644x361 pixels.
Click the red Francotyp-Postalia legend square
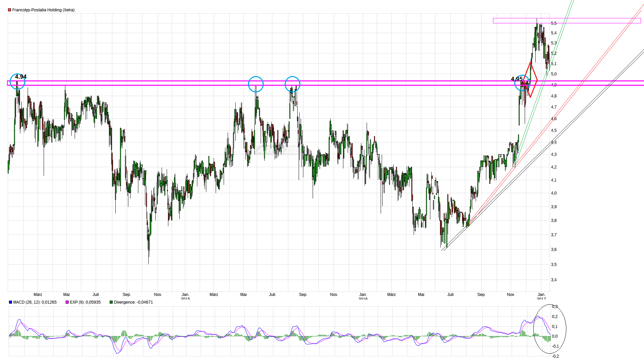point(10,10)
